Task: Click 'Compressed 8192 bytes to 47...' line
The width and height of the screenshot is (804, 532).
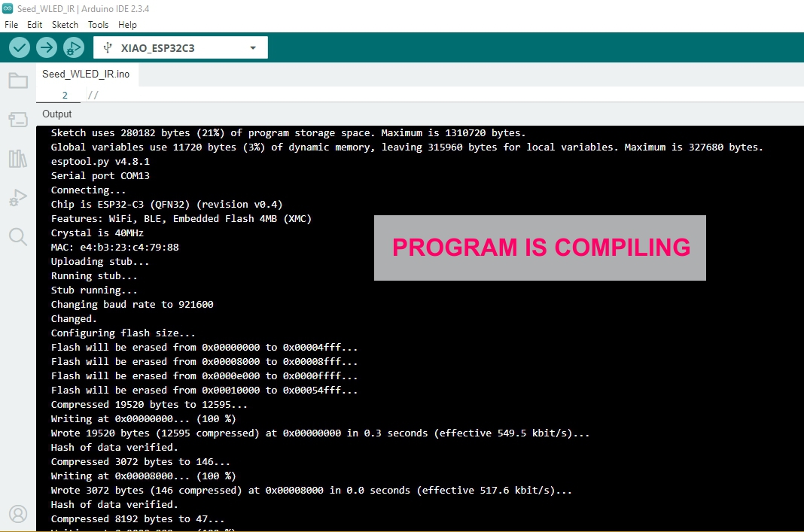Action: (138, 519)
